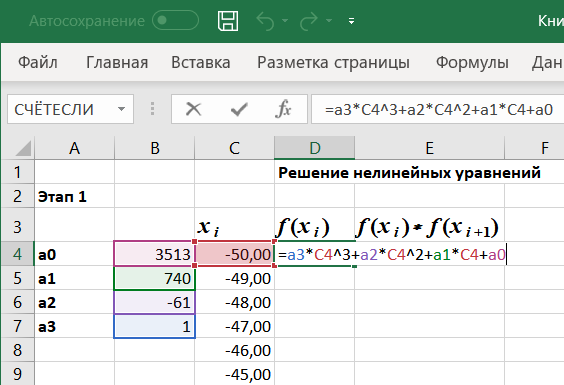Click the Select All corner triangle

pos(23,148)
